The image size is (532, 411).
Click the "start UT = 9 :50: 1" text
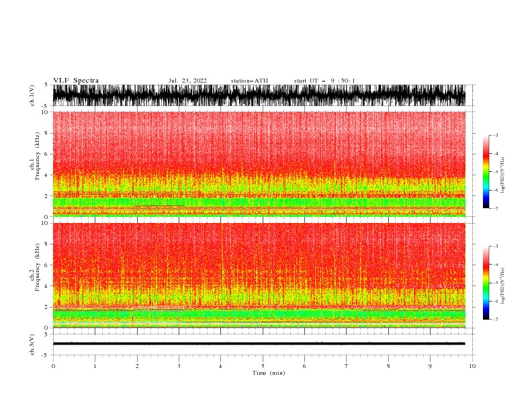coord(324,81)
